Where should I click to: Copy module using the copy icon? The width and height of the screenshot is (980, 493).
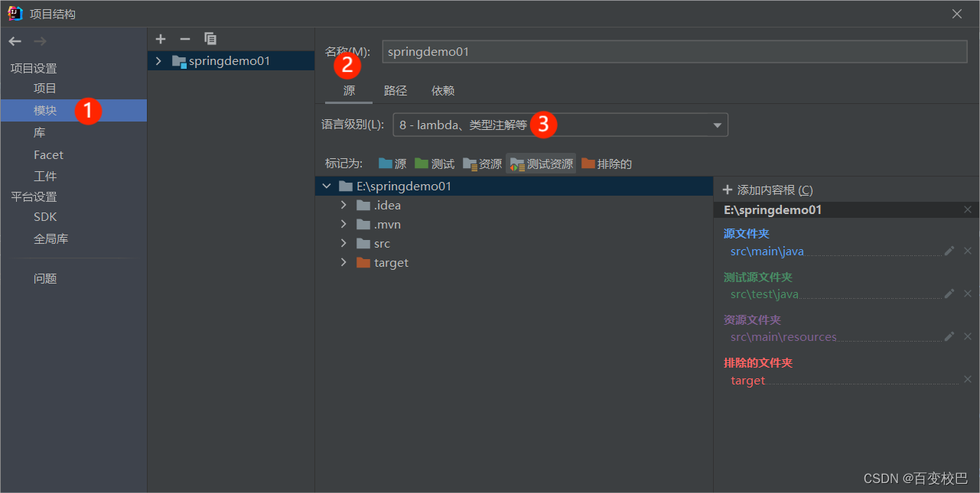tap(210, 39)
